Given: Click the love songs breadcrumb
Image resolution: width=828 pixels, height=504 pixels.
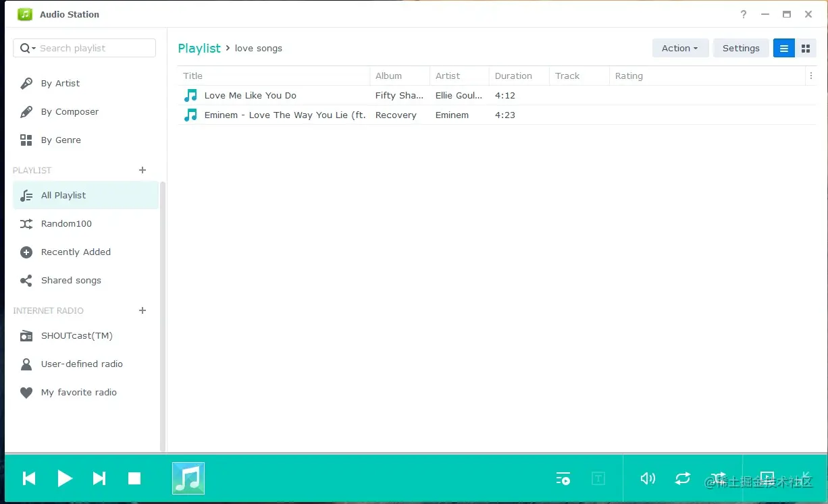Looking at the screenshot, I should [259, 48].
